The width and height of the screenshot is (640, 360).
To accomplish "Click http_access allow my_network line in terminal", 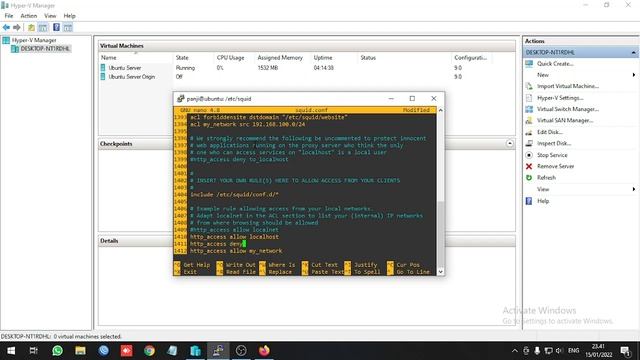I will coord(236,251).
